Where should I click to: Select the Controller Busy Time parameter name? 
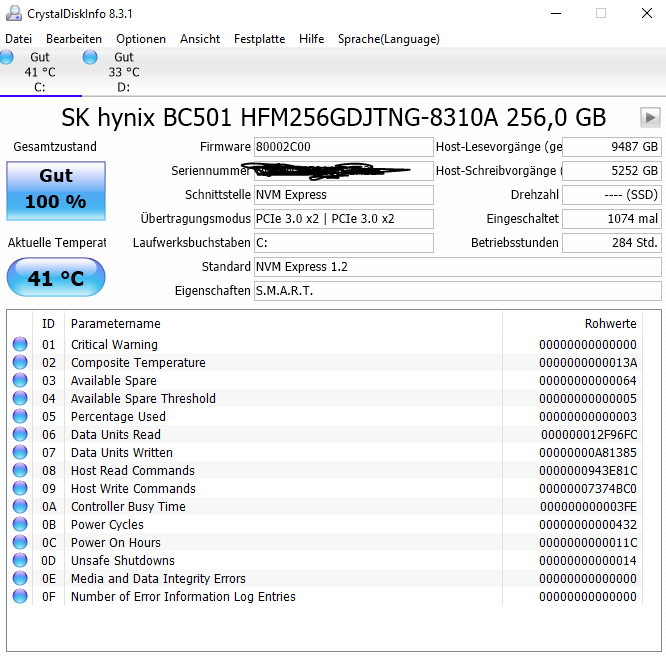click(x=128, y=506)
